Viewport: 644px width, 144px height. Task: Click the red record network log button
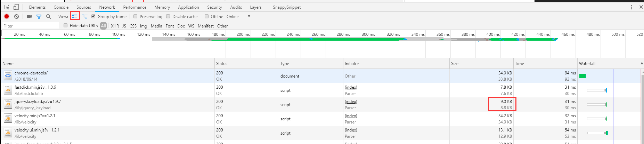click(x=7, y=16)
